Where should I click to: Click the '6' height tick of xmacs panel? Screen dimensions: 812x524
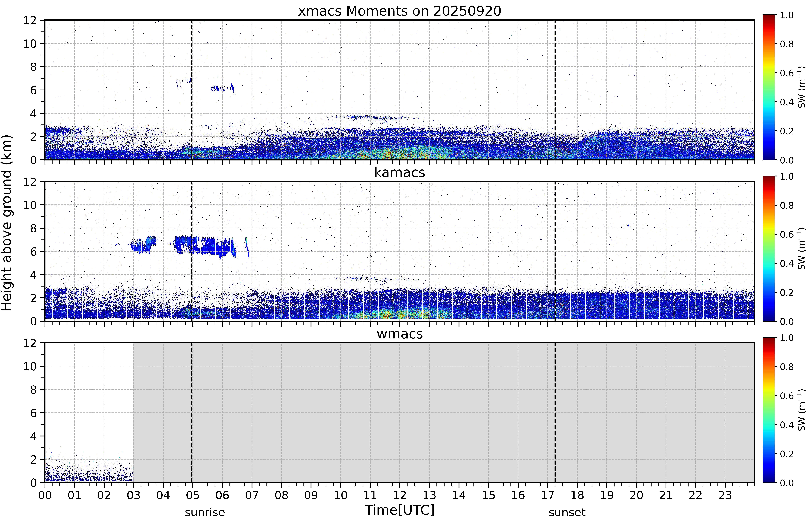click(x=33, y=90)
